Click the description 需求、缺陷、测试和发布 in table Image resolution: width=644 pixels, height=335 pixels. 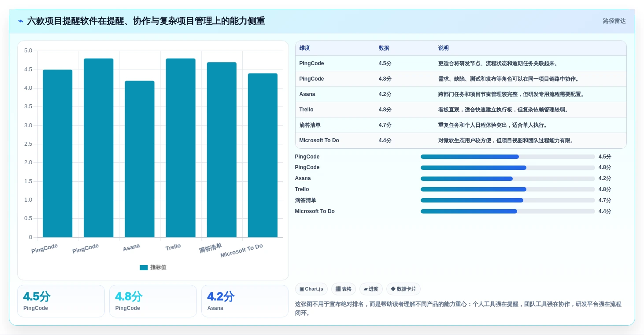coord(510,79)
